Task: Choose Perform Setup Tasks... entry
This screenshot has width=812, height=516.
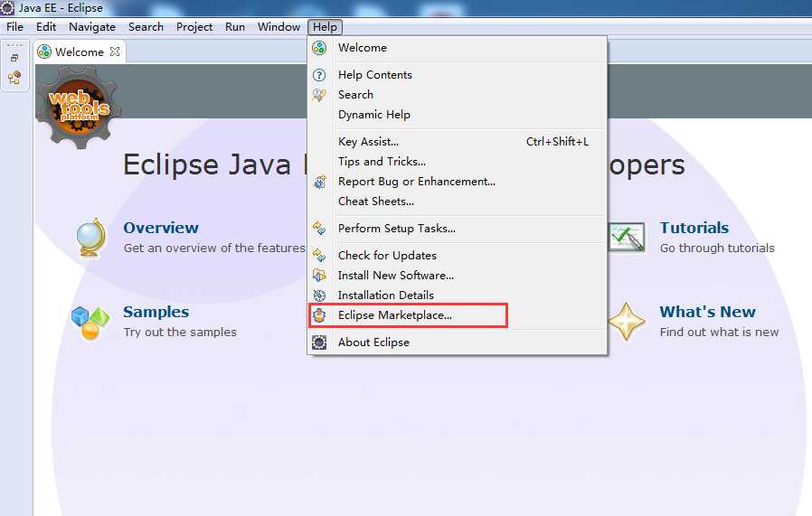Action: [457, 229]
